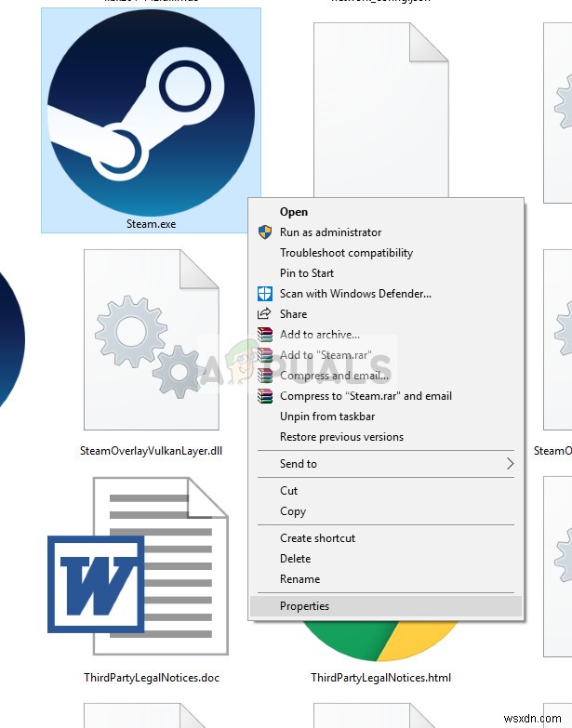Screen dimensions: 572x728
Task: Select the Steam.exe application icon
Action: tap(151, 113)
